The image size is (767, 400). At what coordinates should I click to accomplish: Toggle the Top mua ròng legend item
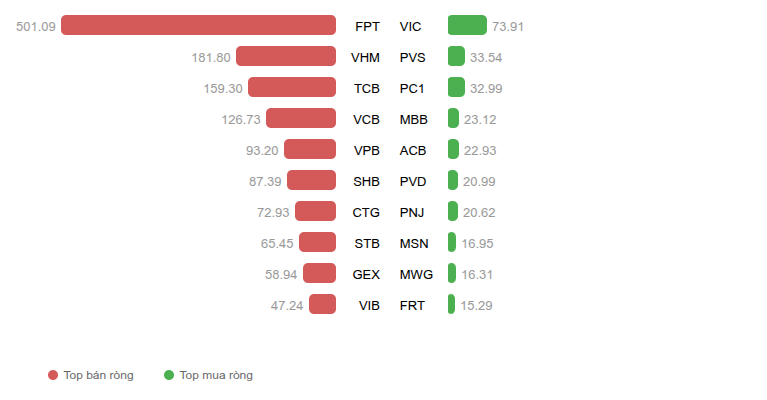coord(208,375)
